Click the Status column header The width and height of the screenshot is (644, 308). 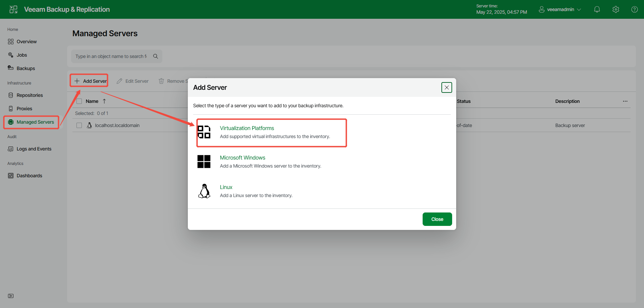(x=464, y=101)
